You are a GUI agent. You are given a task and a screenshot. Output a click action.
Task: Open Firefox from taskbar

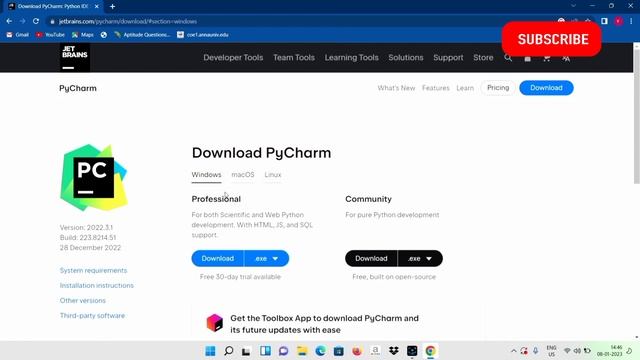pyautogui.click(x=357, y=351)
